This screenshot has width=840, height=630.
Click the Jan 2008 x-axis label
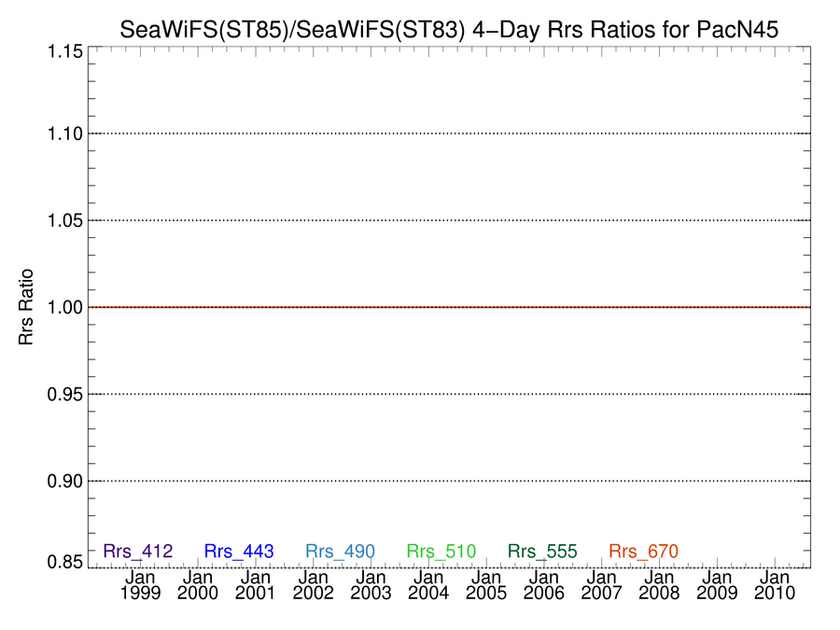point(660,585)
